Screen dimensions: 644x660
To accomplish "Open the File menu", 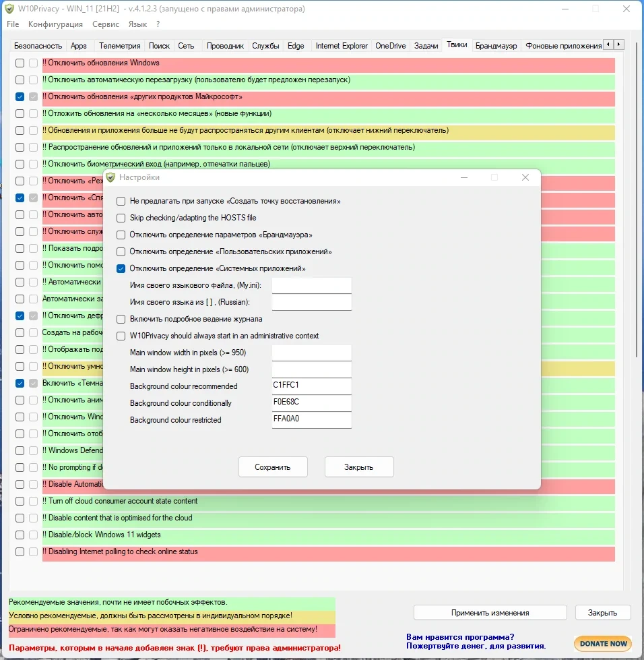I will 13,24.
